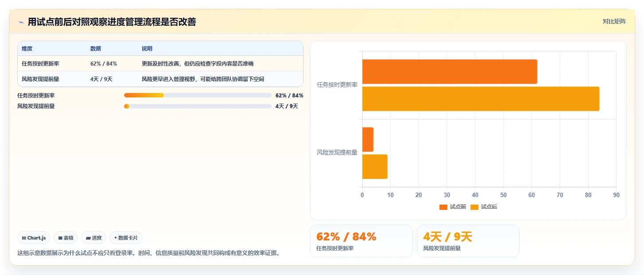Click the 数据卡片 chip

point(126,238)
